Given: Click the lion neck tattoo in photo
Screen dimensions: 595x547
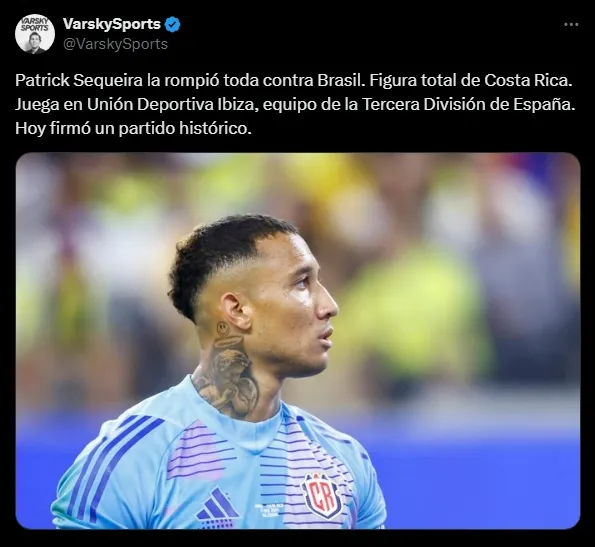Looking at the screenshot, I should pyautogui.click(x=228, y=374).
